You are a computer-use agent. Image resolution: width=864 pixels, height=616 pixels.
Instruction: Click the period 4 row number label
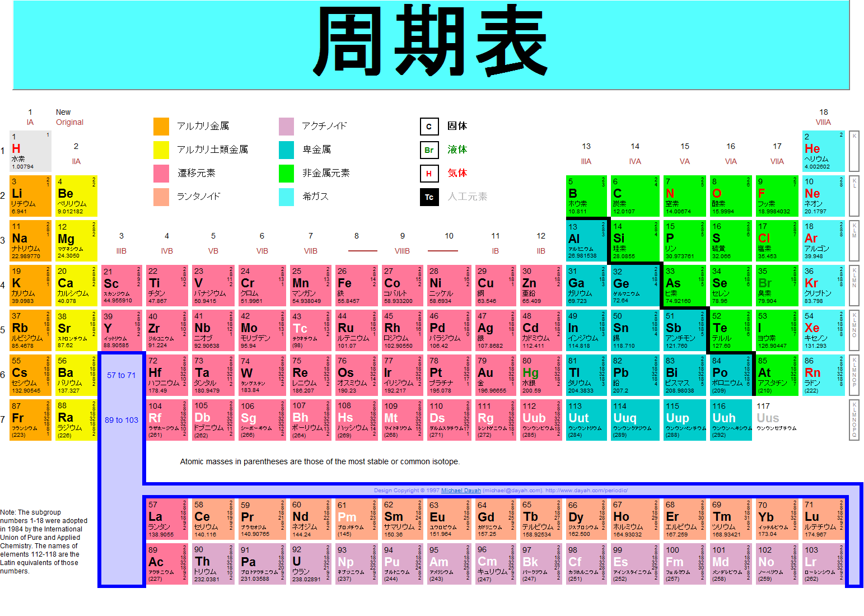tap(3, 285)
